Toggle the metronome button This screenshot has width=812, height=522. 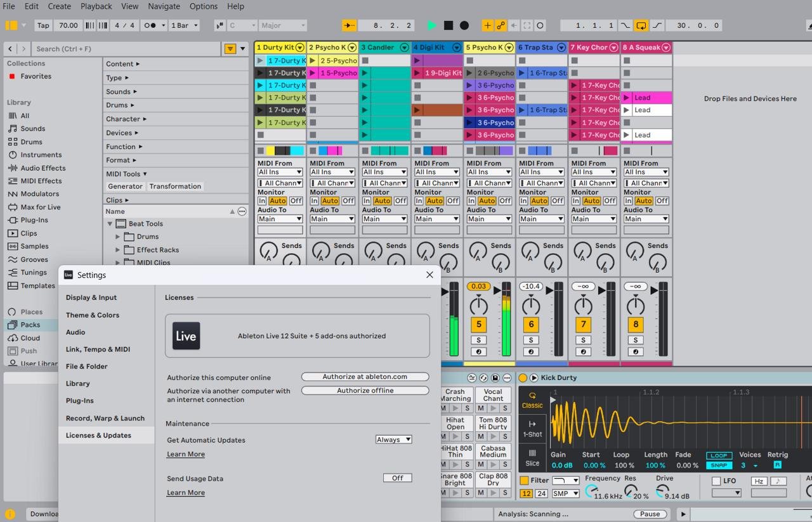[150, 25]
